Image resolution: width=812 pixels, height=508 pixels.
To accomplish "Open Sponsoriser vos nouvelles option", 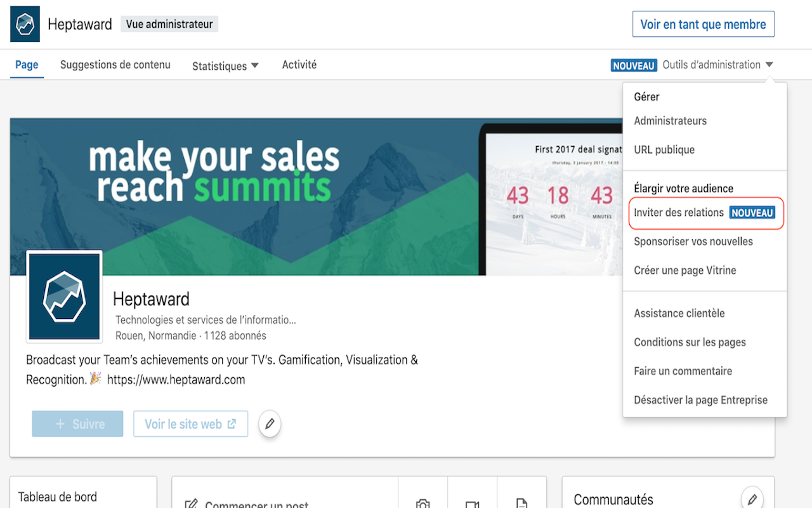I will (x=693, y=241).
